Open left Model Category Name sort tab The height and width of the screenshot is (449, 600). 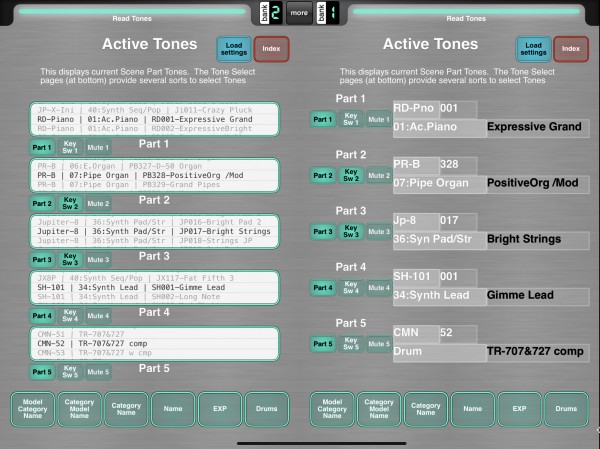[33, 409]
